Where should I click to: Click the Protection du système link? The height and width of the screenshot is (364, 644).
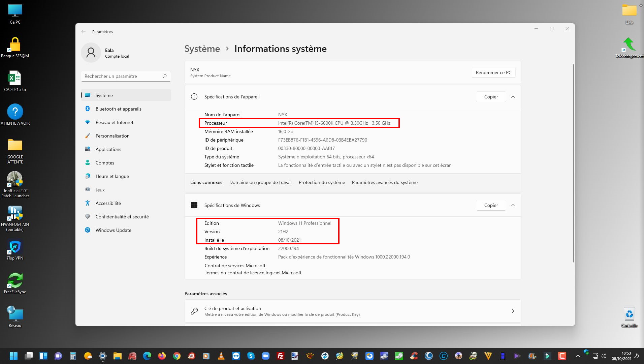point(322,182)
